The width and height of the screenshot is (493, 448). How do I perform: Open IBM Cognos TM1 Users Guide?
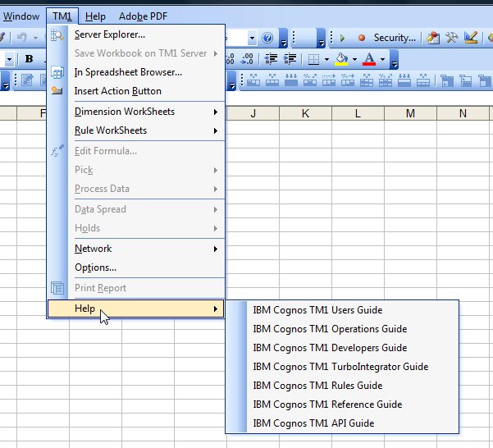[x=342, y=310]
